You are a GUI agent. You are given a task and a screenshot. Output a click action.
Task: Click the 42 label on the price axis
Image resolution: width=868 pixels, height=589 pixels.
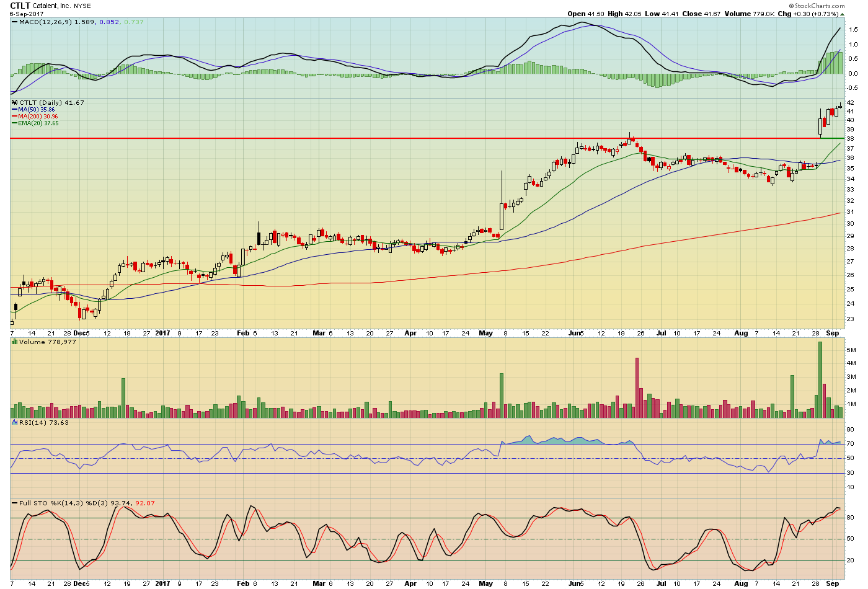(851, 103)
